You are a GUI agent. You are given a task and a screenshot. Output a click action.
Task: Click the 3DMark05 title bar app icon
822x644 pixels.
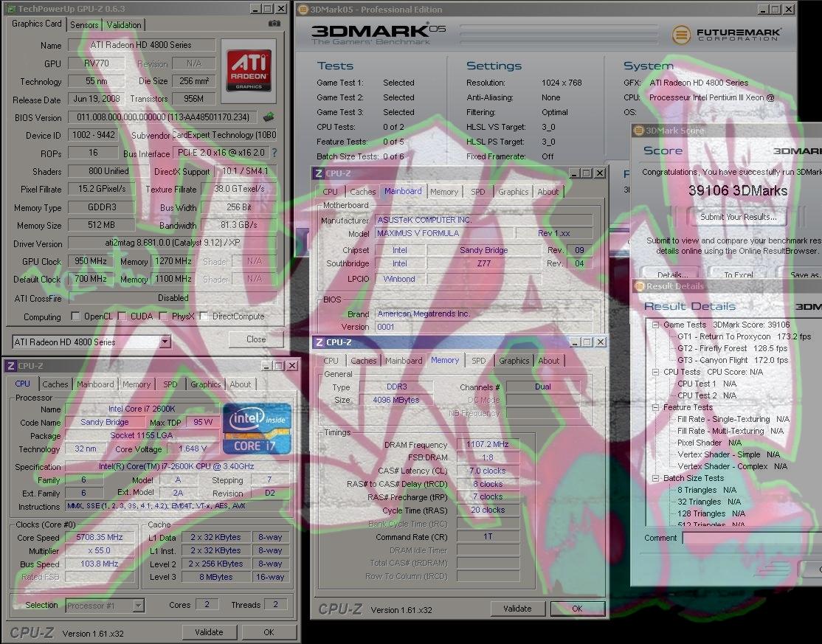pyautogui.click(x=303, y=10)
